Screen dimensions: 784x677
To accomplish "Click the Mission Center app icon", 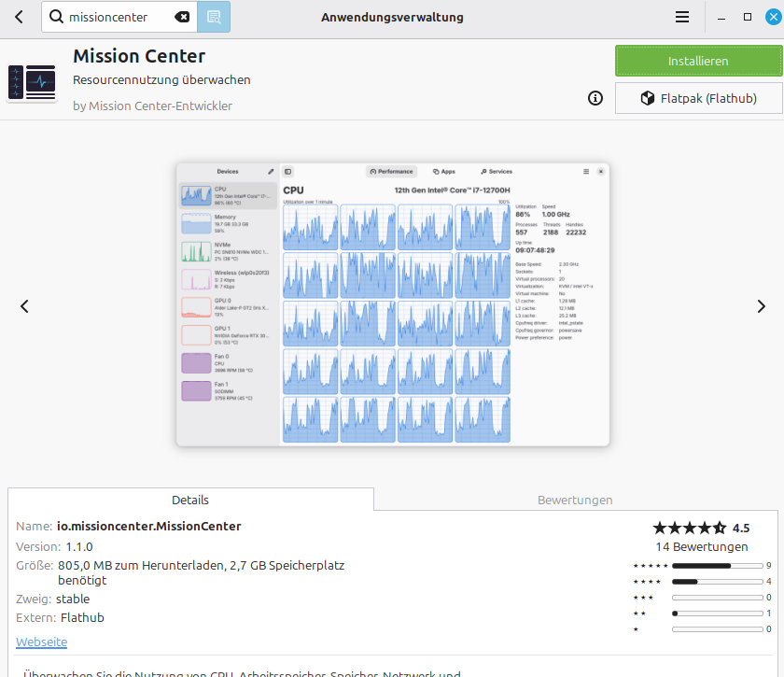I will tap(32, 81).
